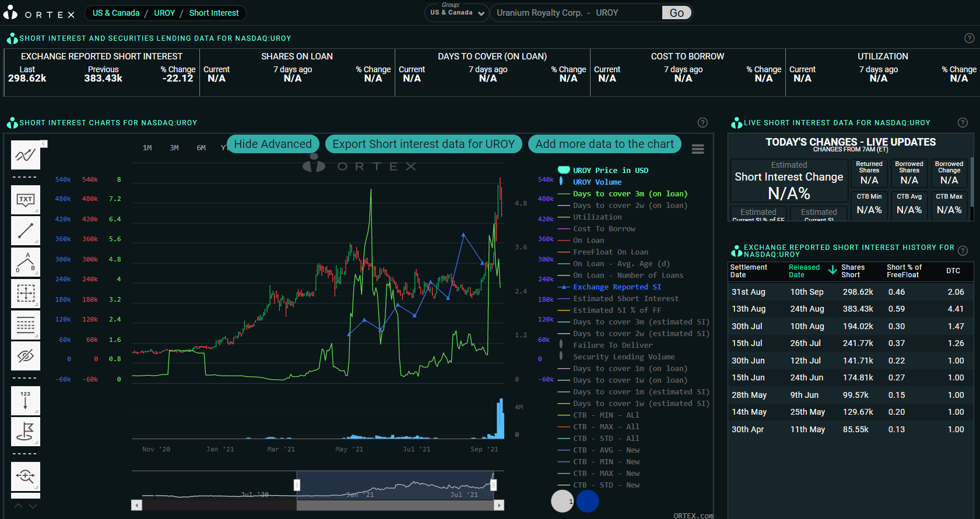Open help for short interest charts section

(703, 122)
